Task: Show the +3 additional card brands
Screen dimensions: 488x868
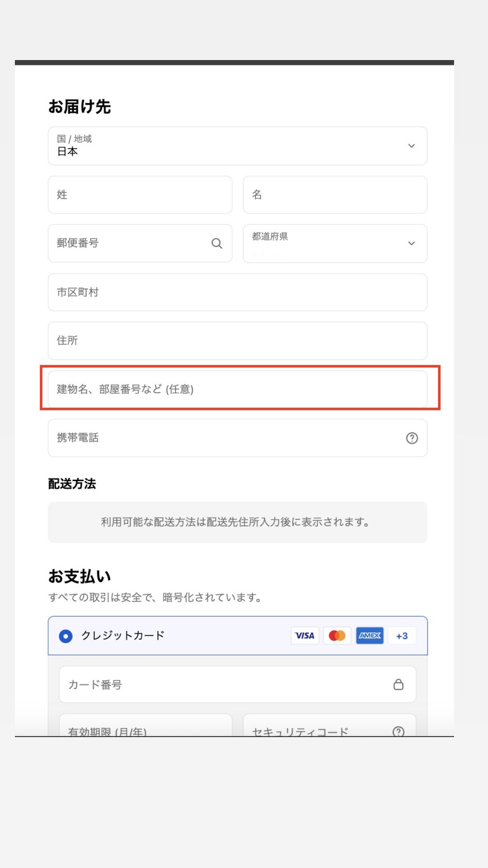Action: [x=401, y=636]
